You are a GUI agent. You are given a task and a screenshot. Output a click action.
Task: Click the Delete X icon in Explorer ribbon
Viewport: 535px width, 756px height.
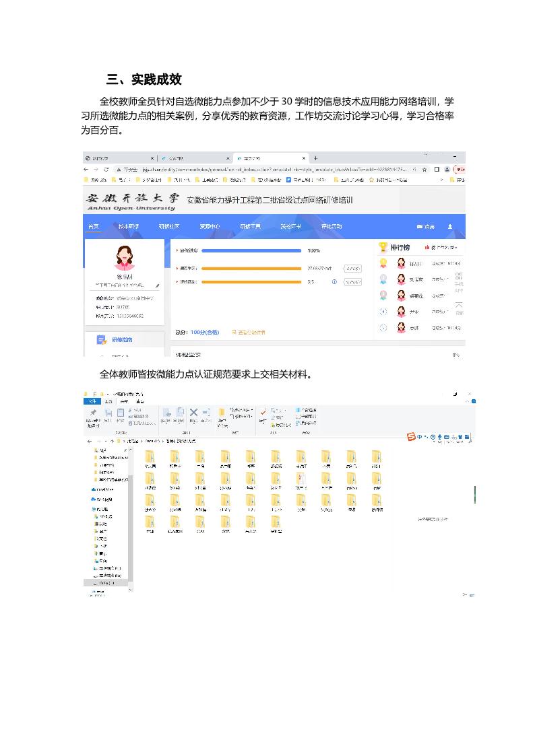coord(193,413)
